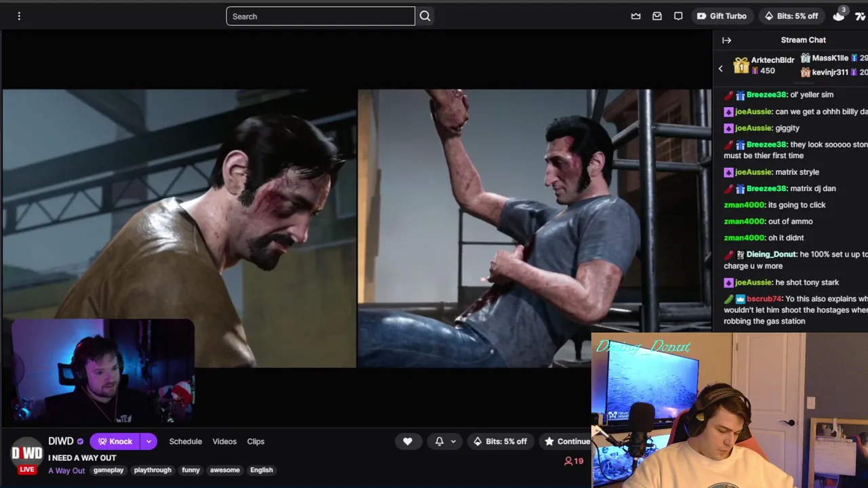This screenshot has height=488, width=868.
Task: Click MassK1lle in the gift leaderboard
Action: 830,58
